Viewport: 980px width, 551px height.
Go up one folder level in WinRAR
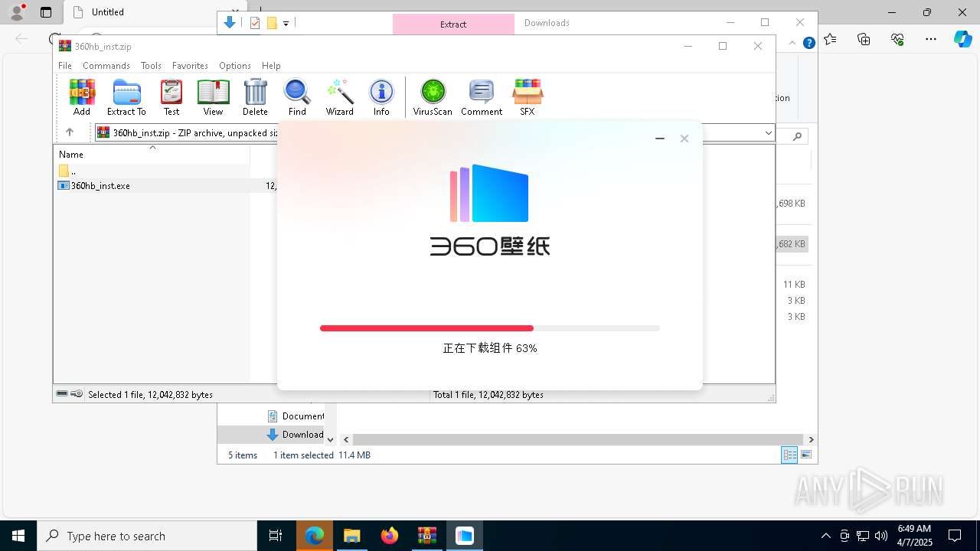tap(69, 132)
